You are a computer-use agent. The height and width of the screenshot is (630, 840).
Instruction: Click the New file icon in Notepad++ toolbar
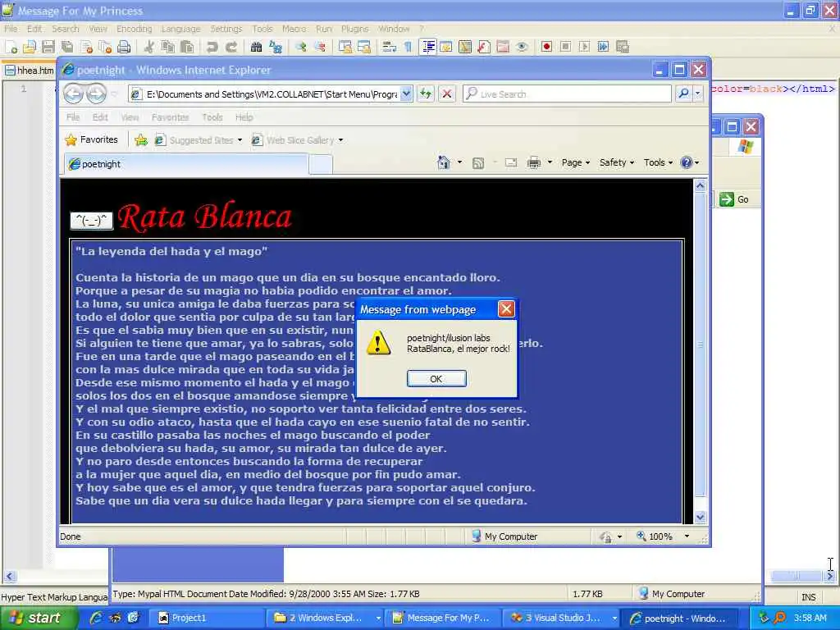(11, 47)
